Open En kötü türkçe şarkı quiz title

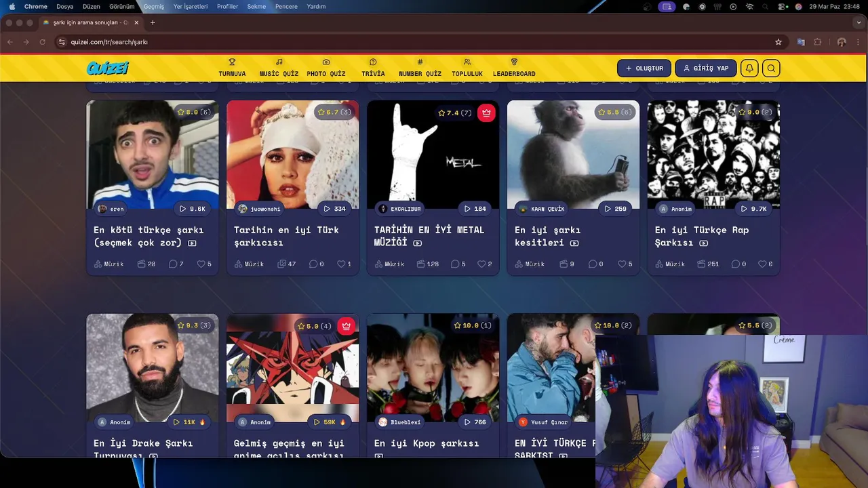149,236
